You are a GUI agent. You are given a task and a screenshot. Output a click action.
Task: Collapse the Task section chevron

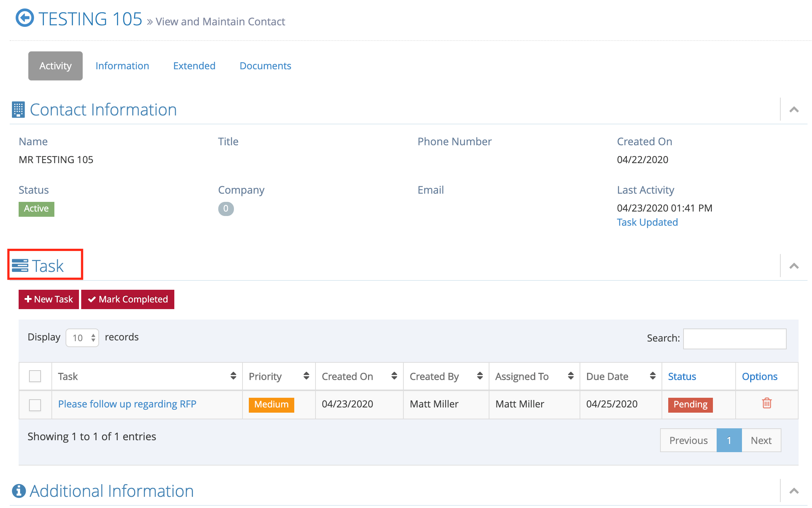[794, 266]
